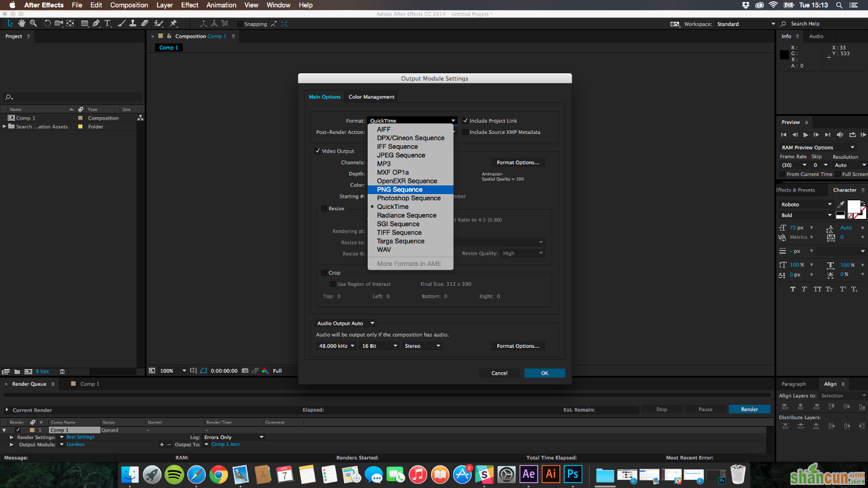This screenshot has width=868, height=488.
Task: Click Cancel in Output Module Settings
Action: click(499, 373)
